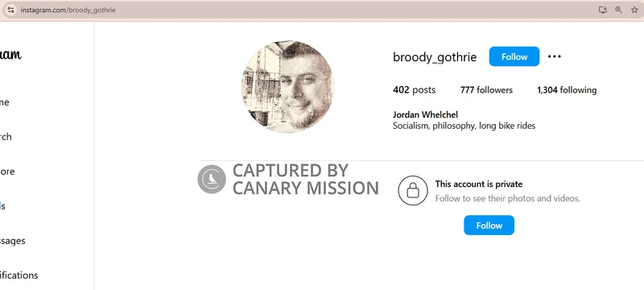
Task: Click Follow below the private account notice
Action: 489,225
